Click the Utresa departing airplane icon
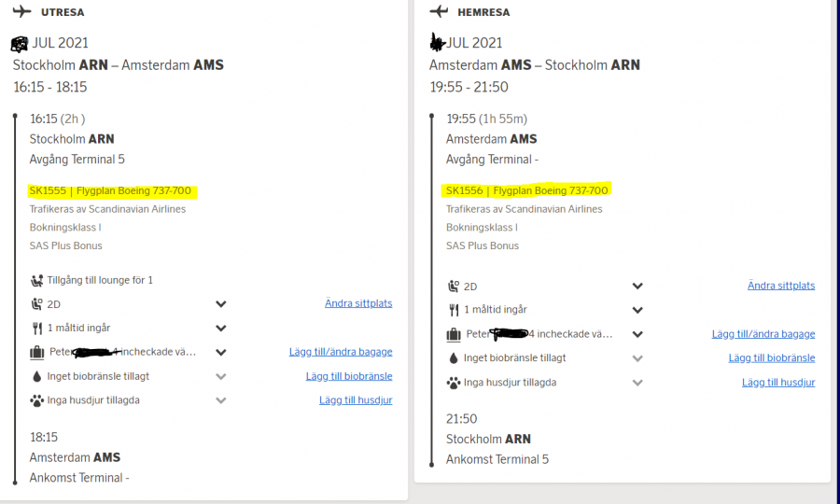Screen dimensions: 840x504 click(x=21, y=12)
